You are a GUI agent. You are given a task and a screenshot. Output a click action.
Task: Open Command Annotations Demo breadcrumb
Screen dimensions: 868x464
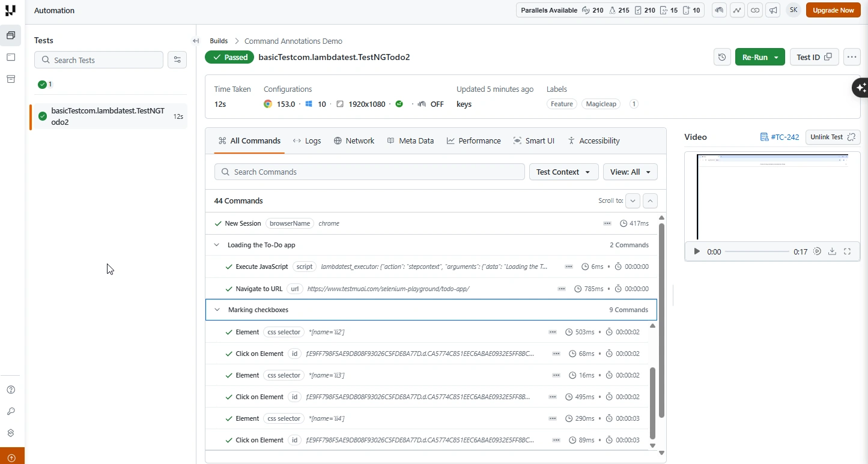click(x=293, y=41)
